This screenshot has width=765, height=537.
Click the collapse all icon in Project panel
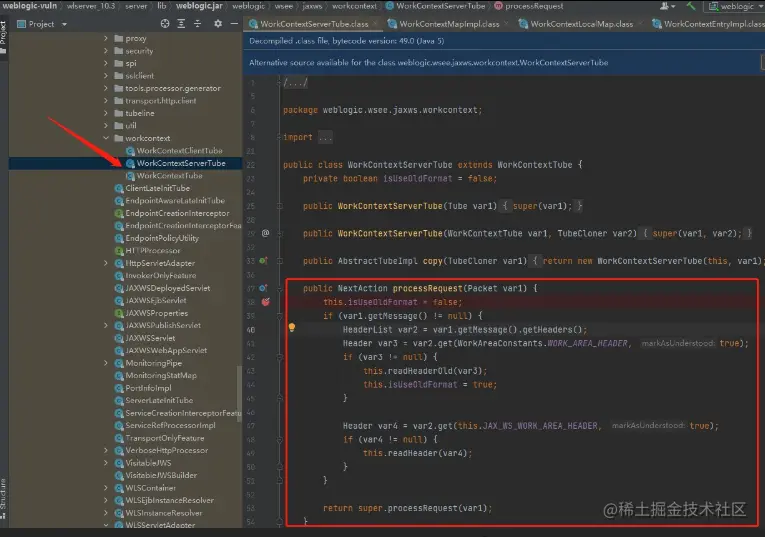(x=197, y=24)
